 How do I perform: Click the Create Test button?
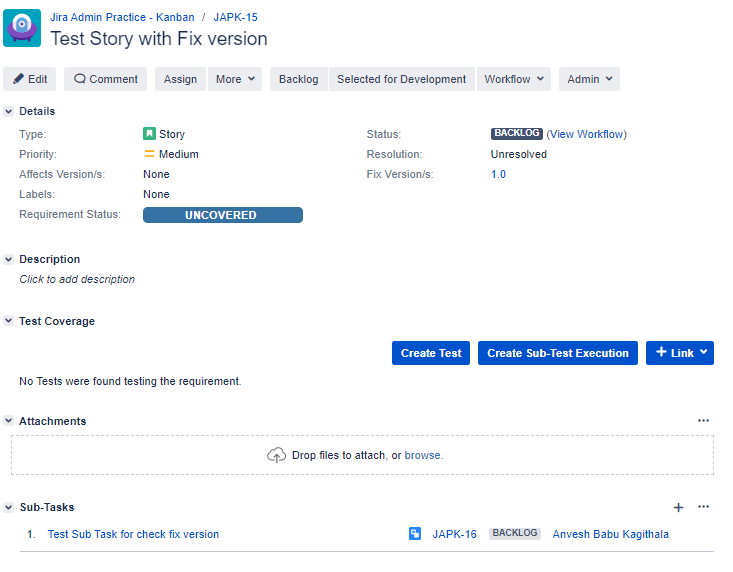click(431, 353)
